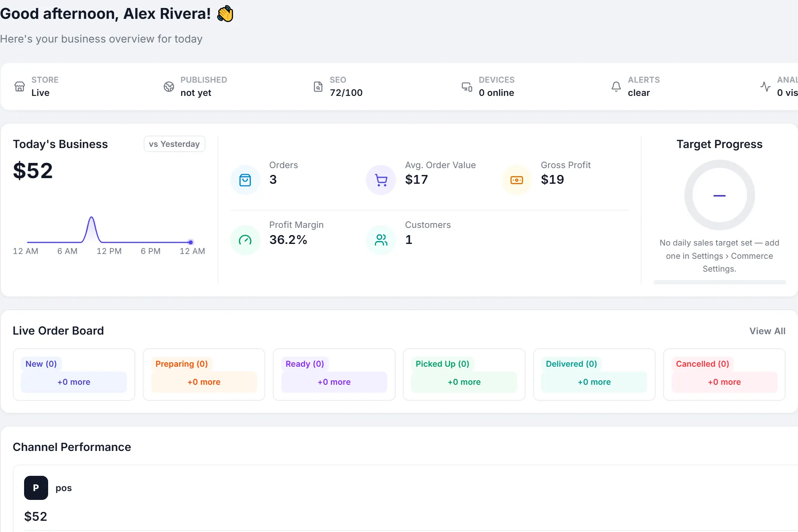Screen dimensions: 798x532
Task: Click the PUBLISHED not yet status
Action: pyautogui.click(x=196, y=93)
